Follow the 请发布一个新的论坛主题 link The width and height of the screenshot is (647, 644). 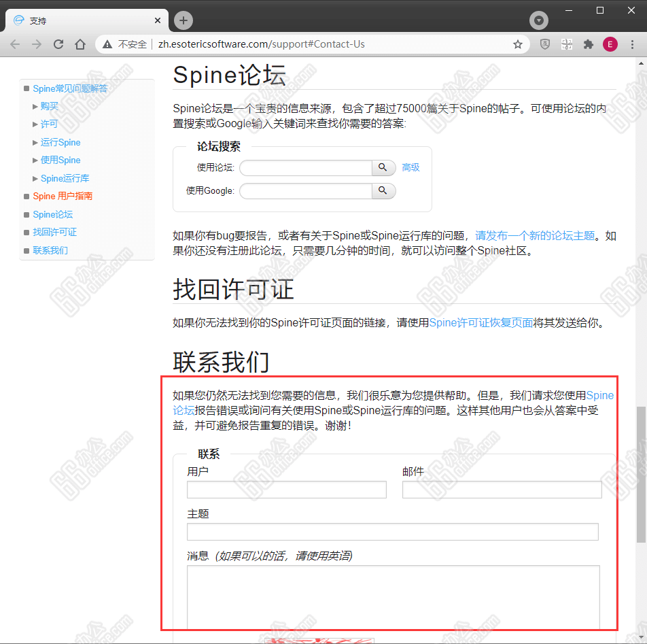535,236
